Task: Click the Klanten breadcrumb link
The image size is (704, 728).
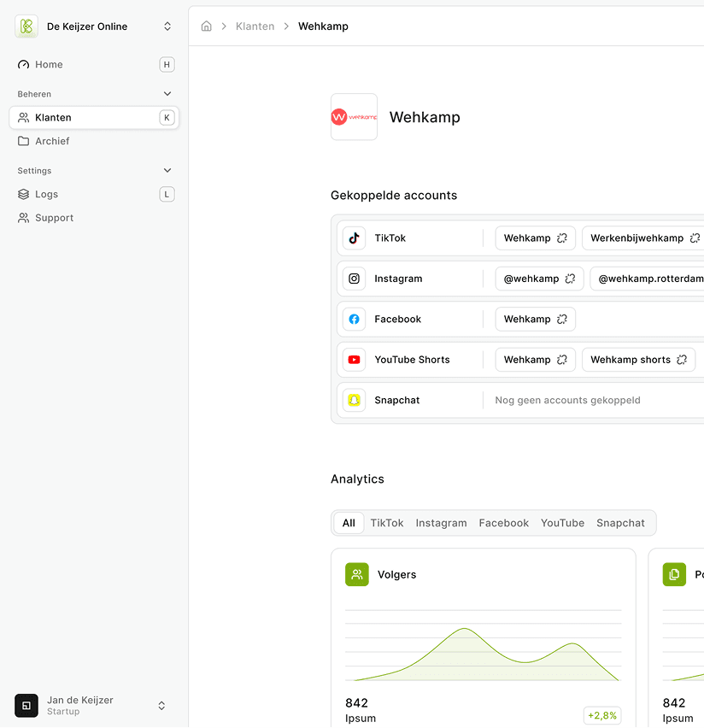Action: click(255, 26)
